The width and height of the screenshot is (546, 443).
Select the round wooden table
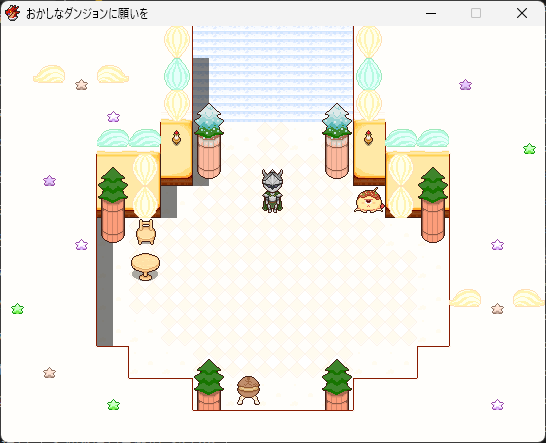point(145,266)
